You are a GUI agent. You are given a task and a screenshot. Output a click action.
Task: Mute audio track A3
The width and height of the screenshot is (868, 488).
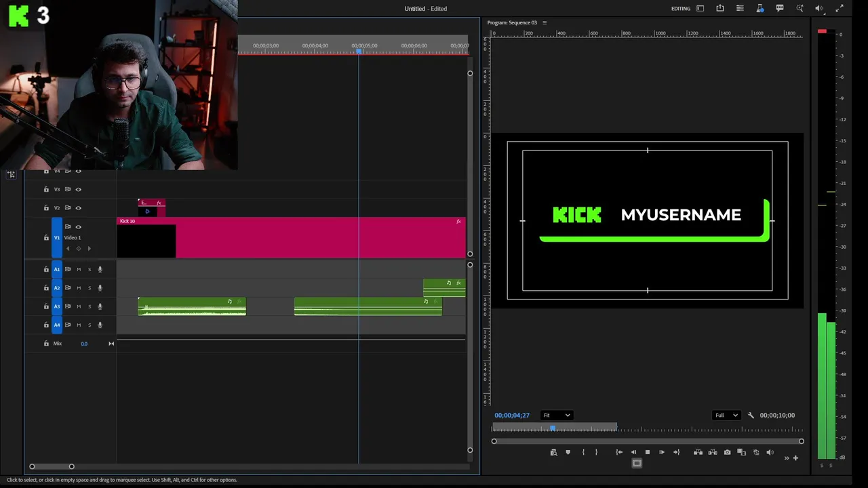click(79, 306)
